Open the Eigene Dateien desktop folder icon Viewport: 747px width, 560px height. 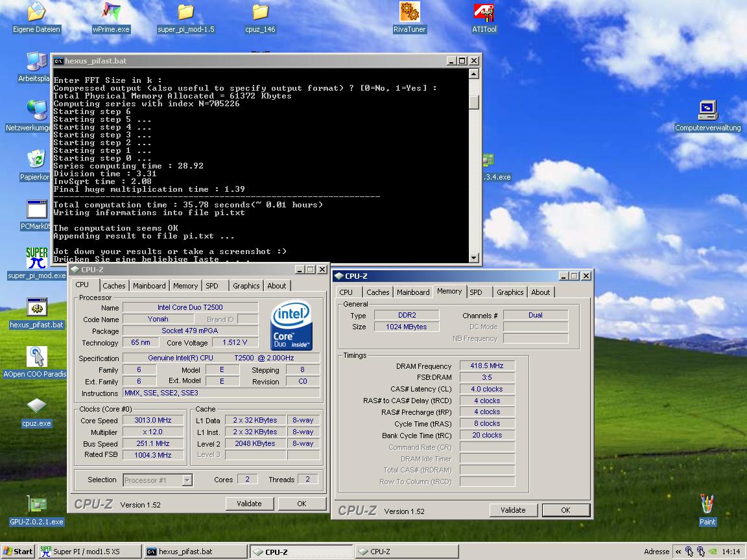36,12
